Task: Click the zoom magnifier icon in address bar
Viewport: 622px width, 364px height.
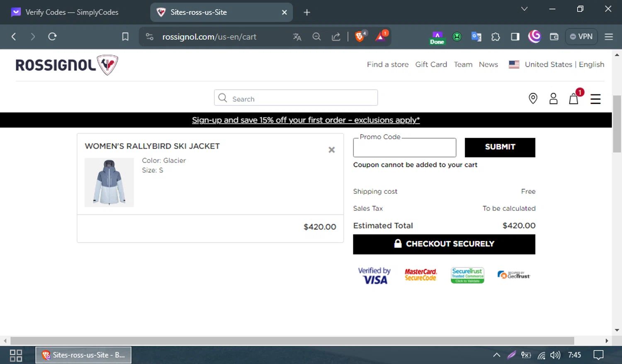Action: 316,37
